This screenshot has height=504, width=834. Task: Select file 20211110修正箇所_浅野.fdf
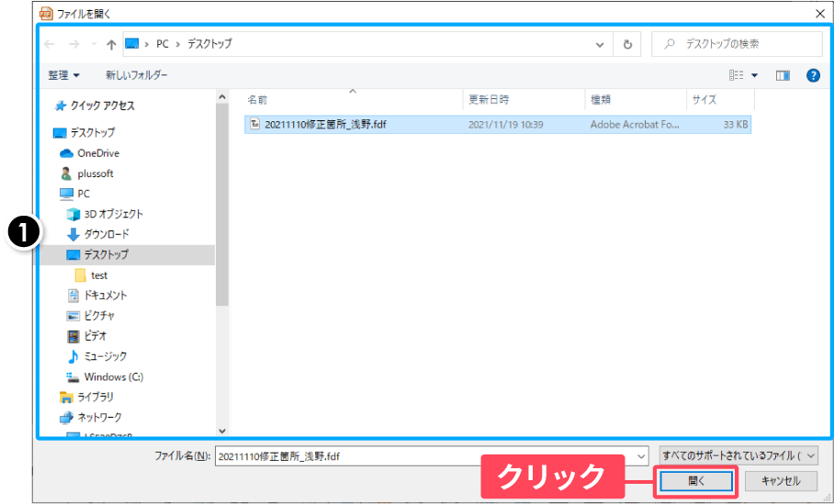tap(498, 125)
